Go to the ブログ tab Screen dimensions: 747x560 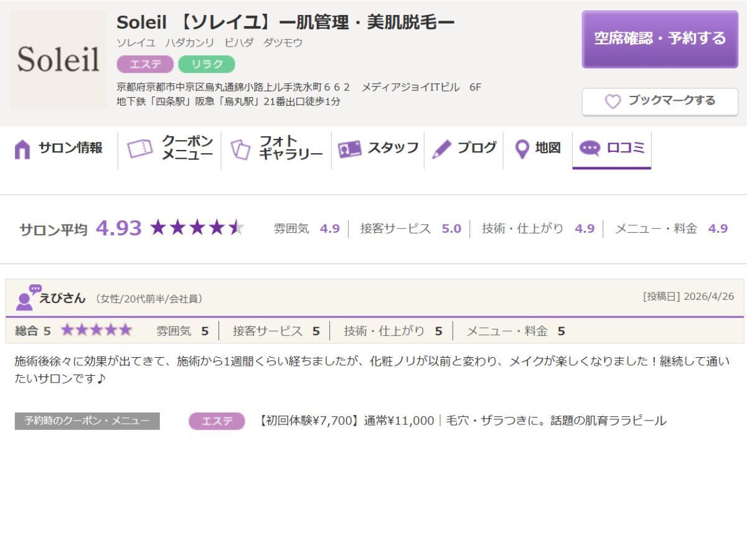tap(464, 149)
